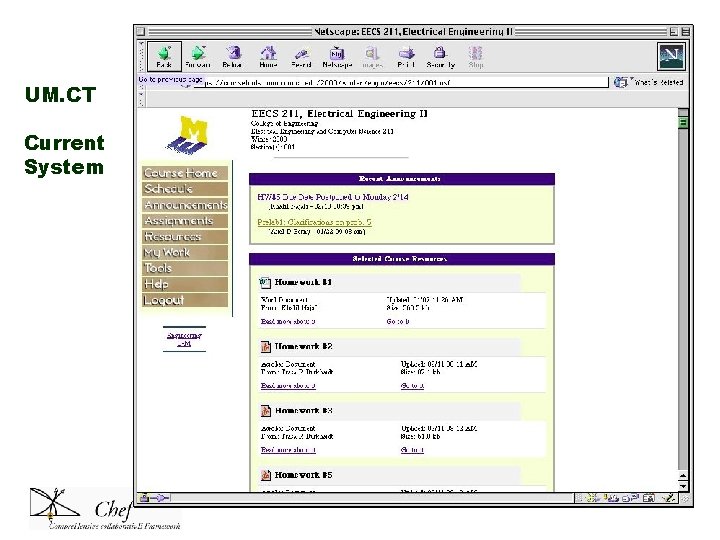Image resolution: width=720 pixels, height=540 pixels.
Task: Click the window zoom box in title bar
Action: tap(673, 32)
